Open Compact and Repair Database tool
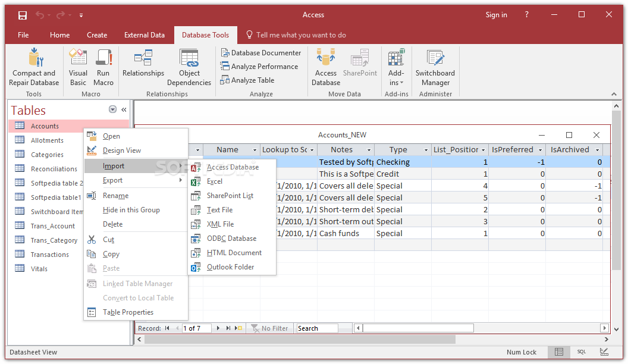 point(34,67)
